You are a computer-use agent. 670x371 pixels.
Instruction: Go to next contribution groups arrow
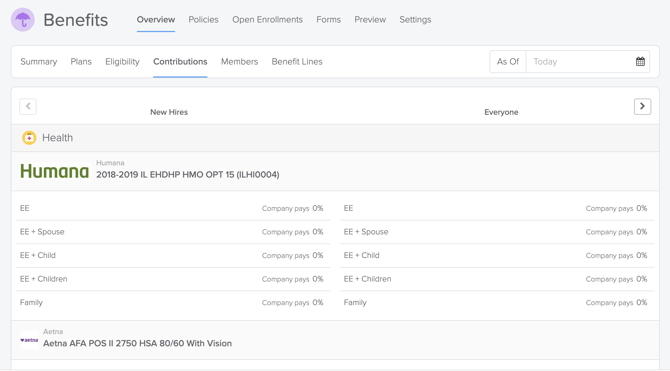(x=642, y=106)
